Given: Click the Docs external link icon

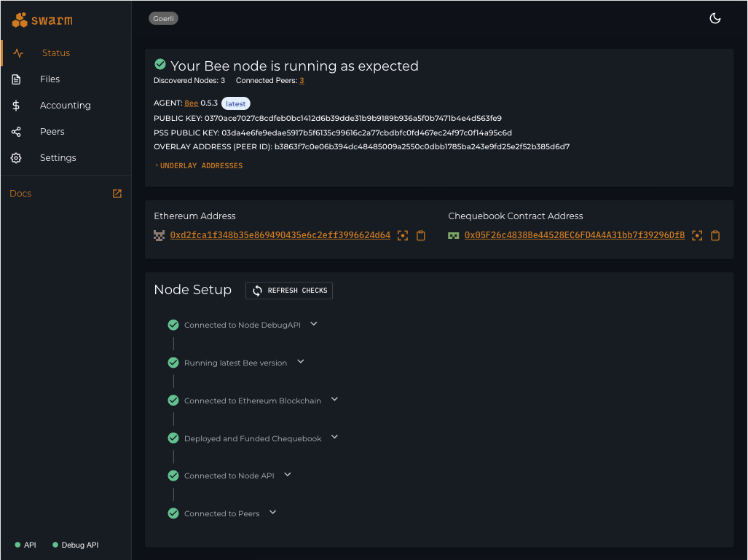Looking at the screenshot, I should [117, 194].
